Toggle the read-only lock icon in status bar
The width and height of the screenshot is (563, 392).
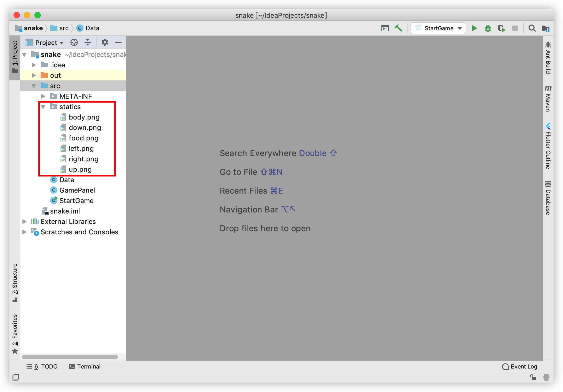pos(533,377)
